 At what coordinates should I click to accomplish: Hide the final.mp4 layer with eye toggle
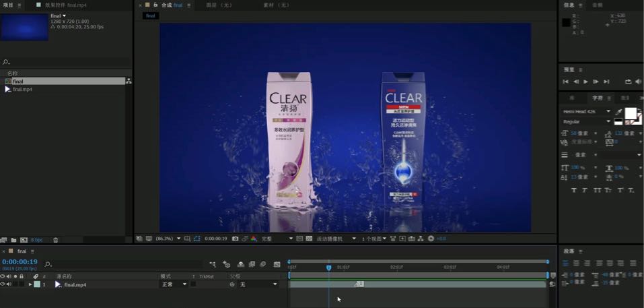pyautogui.click(x=3, y=284)
